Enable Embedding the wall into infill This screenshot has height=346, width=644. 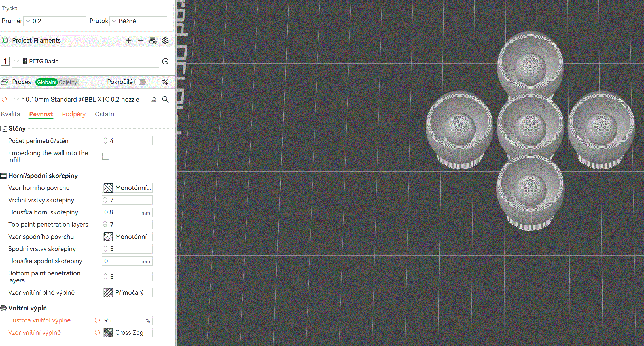point(105,157)
